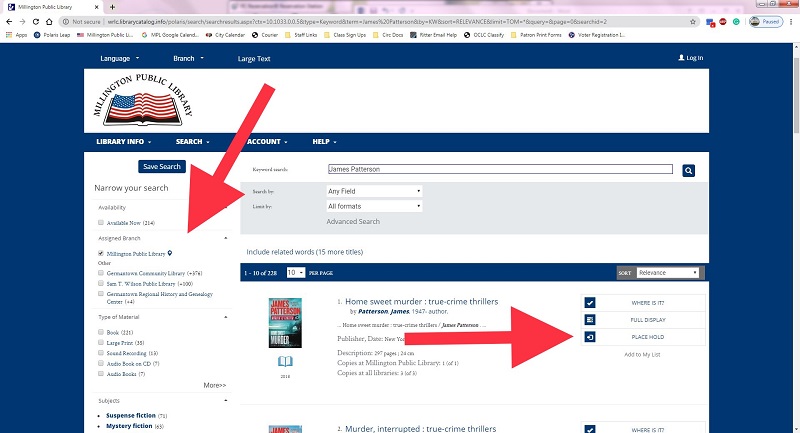Click the open book format icon

click(x=285, y=363)
